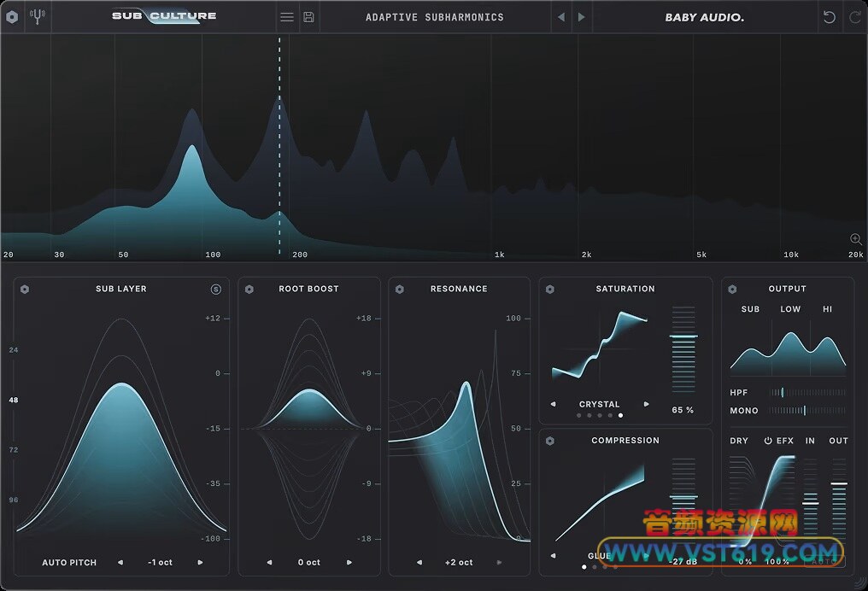
Task: Toggle the Resonance hexagon enable icon
Action: click(400, 289)
